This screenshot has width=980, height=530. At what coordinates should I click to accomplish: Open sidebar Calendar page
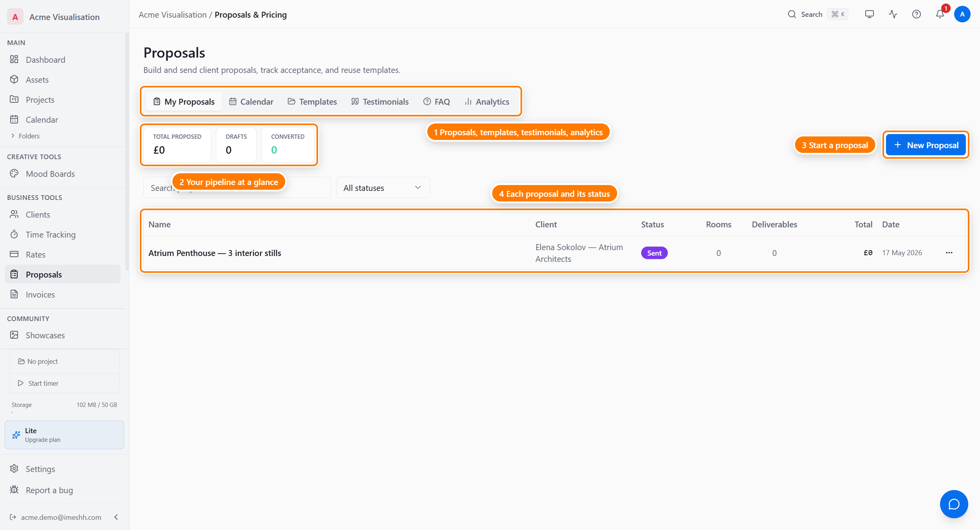[x=63, y=120]
